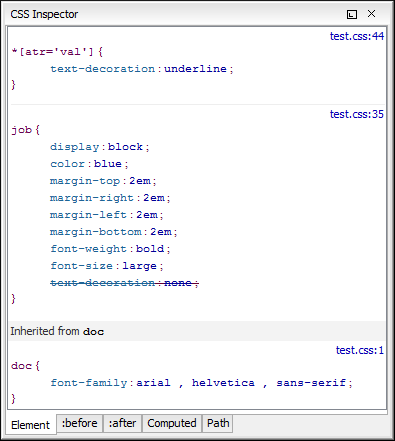Open the Computed tab
Viewport: 395px width, 441px height.
(x=172, y=423)
